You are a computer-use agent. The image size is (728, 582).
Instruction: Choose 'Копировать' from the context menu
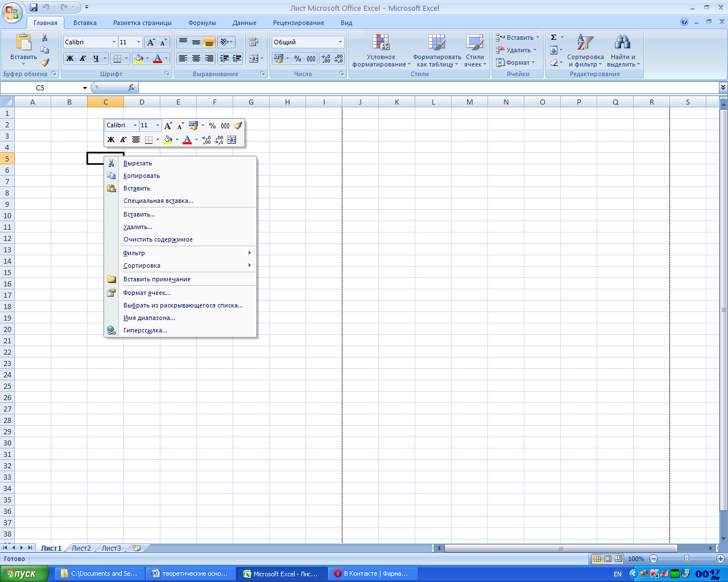pyautogui.click(x=142, y=176)
